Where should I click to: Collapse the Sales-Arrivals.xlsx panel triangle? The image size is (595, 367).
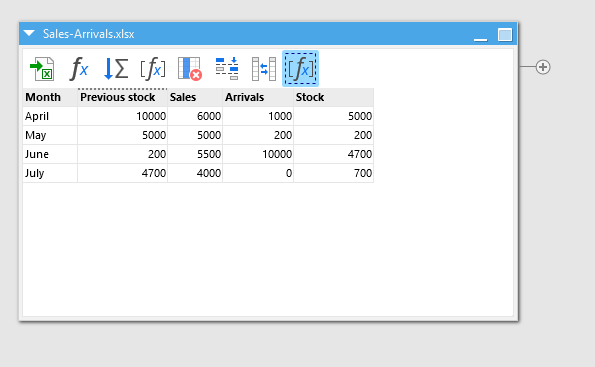pyautogui.click(x=29, y=33)
